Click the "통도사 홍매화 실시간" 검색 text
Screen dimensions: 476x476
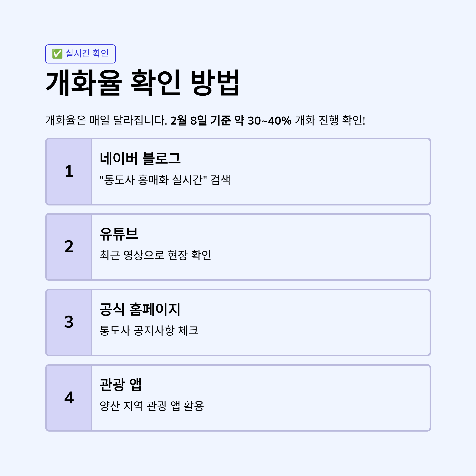click(x=165, y=180)
